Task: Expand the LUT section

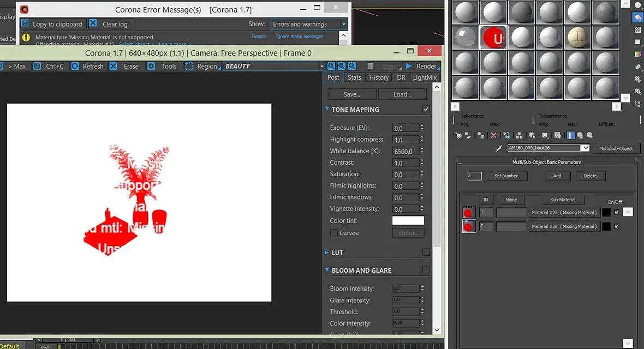Action: (327, 252)
